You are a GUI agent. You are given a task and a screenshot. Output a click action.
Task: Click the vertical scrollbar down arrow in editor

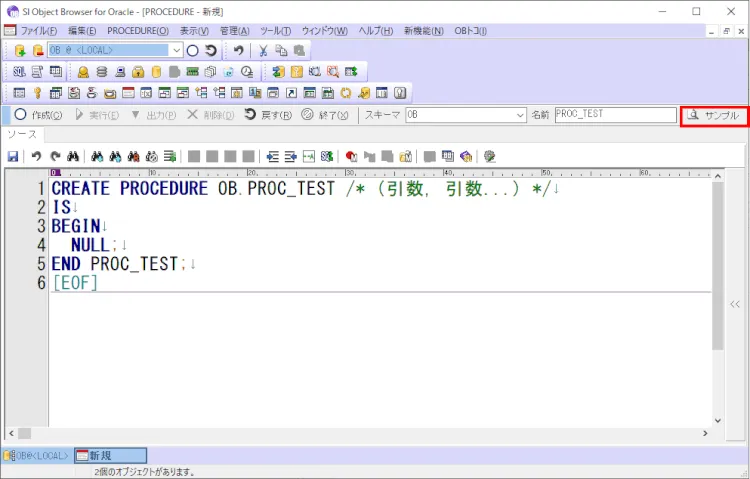pyautogui.click(x=717, y=421)
